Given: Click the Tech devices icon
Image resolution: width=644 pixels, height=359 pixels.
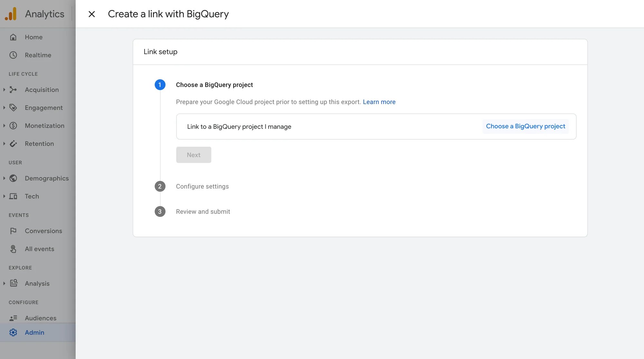Looking at the screenshot, I should 13,196.
